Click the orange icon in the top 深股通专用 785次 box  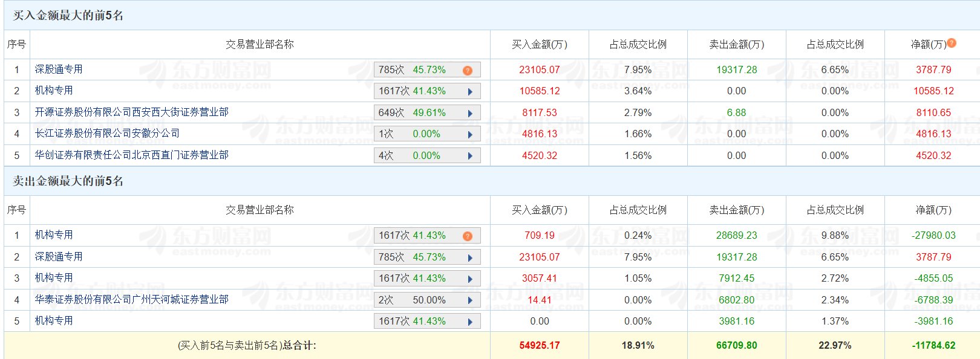[x=467, y=70]
